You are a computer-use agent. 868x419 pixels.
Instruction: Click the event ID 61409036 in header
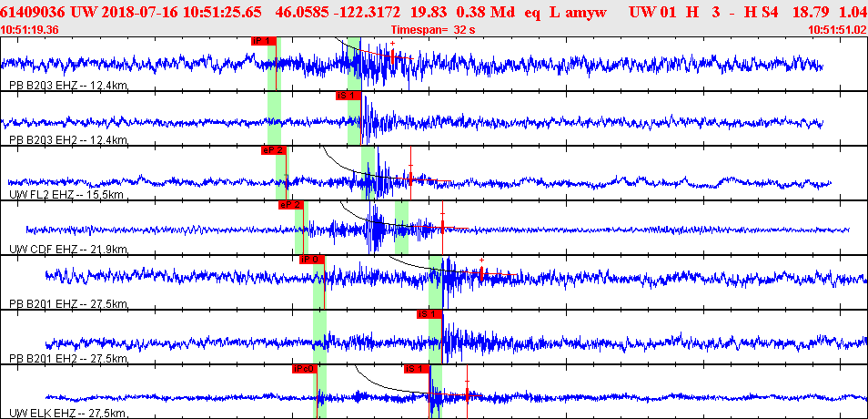(x=34, y=13)
